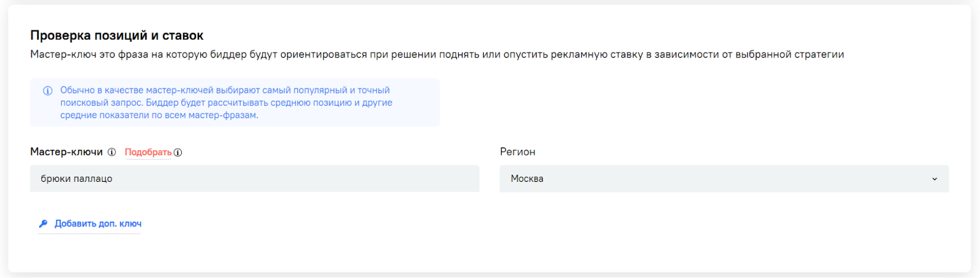The height and width of the screenshot is (278, 980).
Task: Click the hint line ending with мастер-фразам
Action: point(159,115)
